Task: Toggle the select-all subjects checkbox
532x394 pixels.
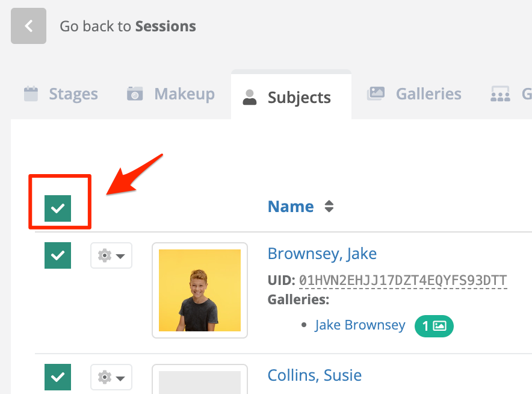Action: (x=58, y=208)
